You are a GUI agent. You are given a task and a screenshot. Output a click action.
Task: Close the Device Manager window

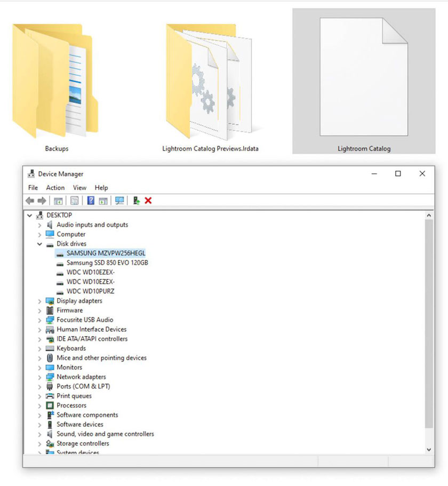(422, 174)
